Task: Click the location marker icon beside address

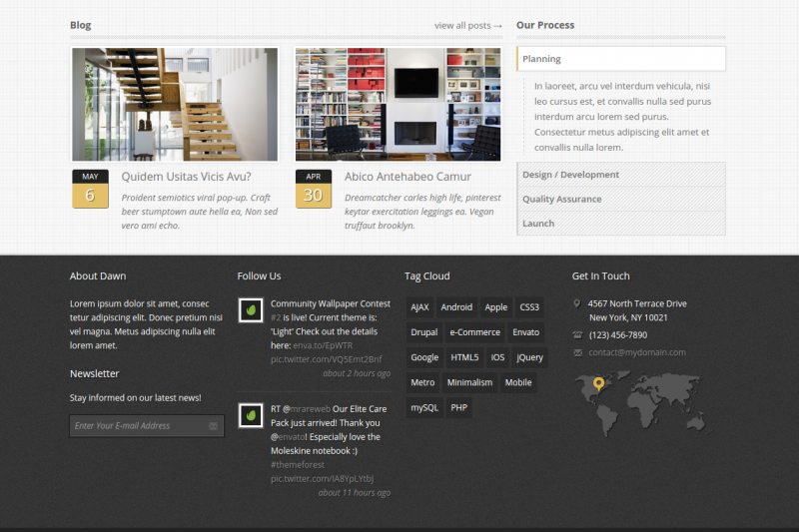Action: point(577,303)
